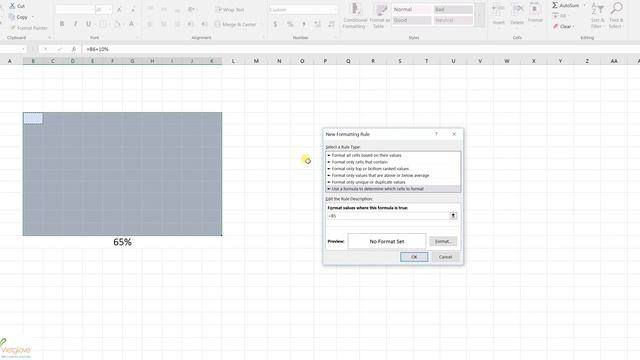Click the collapse dialog range selector icon
Viewport: 640px width, 360px height.
click(x=453, y=216)
